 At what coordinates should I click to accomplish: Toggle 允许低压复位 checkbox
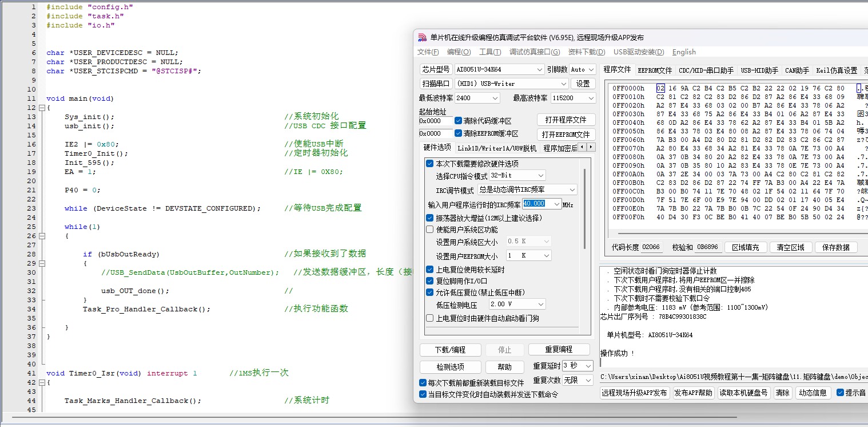430,292
